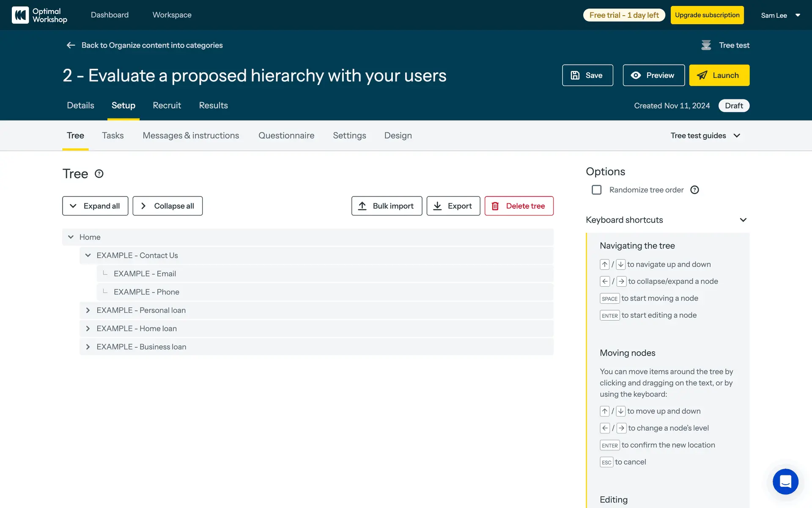This screenshot has width=812, height=508.
Task: Click Preview with eye icon
Action: (653, 75)
